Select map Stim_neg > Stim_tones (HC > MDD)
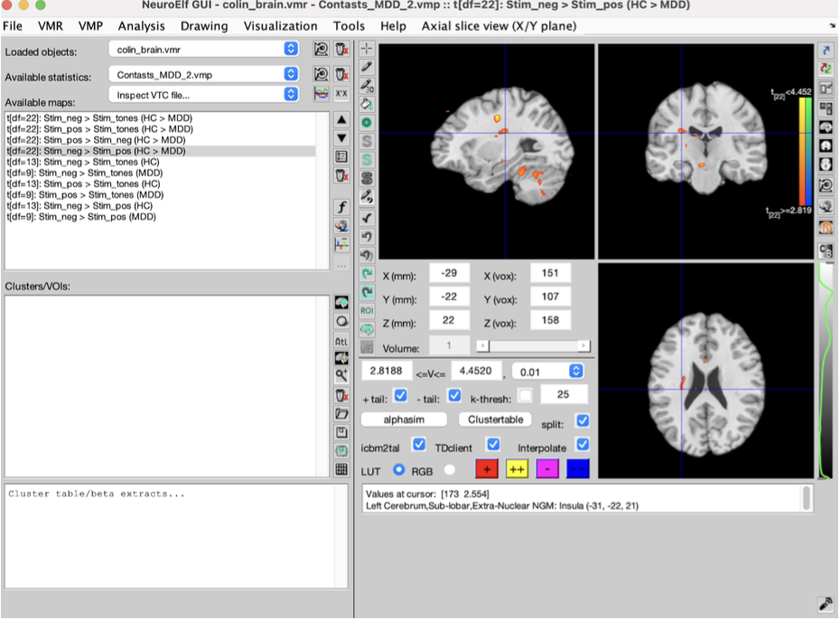Viewport: 840px width, 620px height. point(161,117)
